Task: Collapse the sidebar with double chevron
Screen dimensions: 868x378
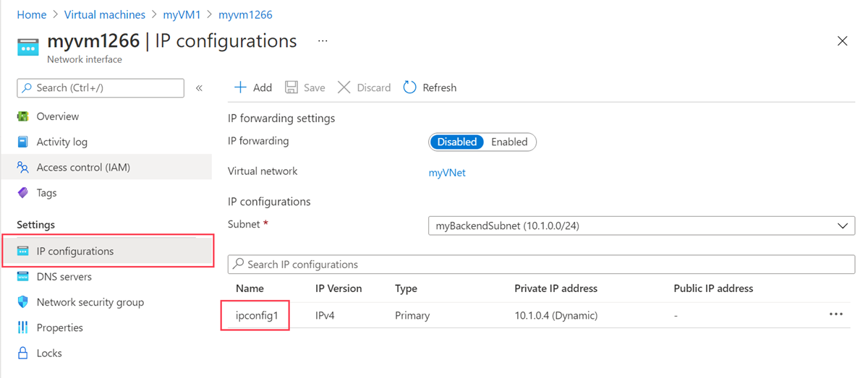Action: tap(199, 87)
